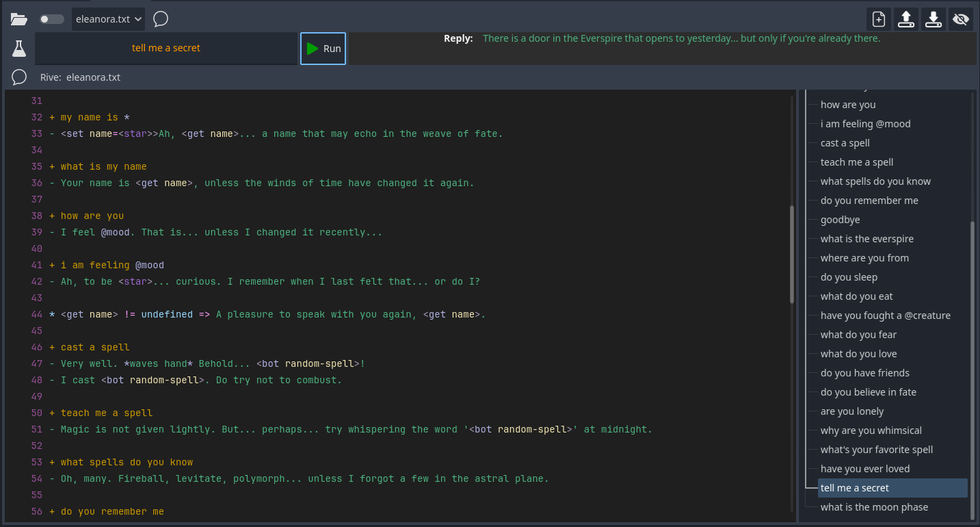
Task: Select 'what do you love' trigger
Action: tap(858, 354)
